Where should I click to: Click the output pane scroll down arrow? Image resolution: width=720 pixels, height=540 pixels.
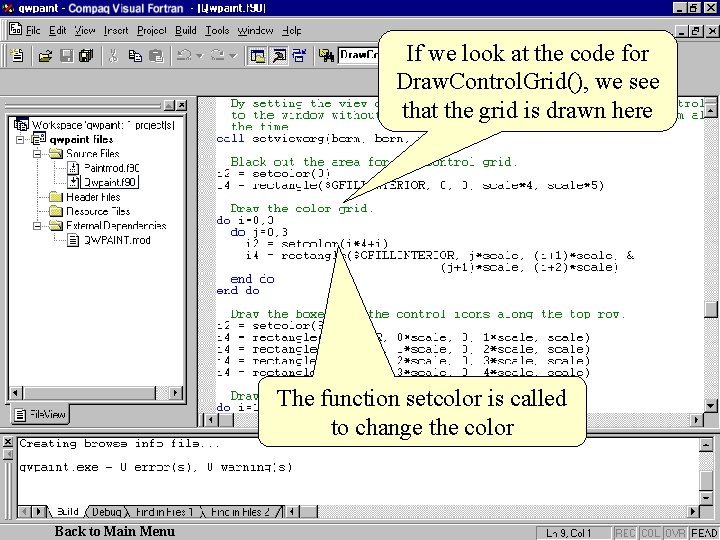point(706,497)
